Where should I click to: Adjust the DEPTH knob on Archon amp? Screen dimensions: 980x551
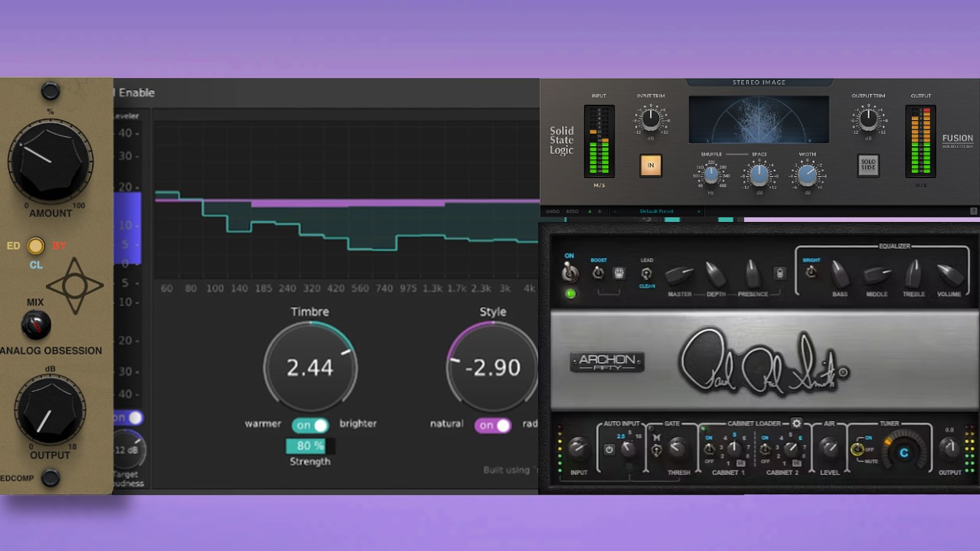point(715,274)
